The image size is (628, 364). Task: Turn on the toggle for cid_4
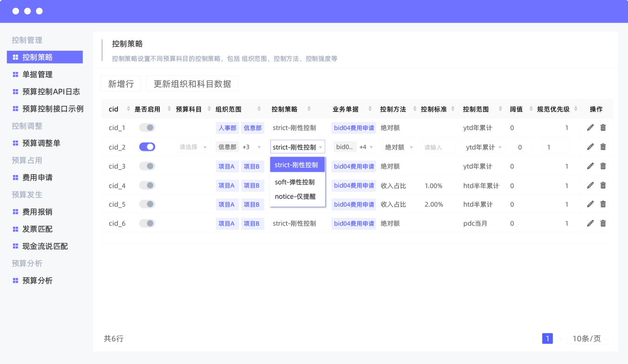[x=147, y=185]
